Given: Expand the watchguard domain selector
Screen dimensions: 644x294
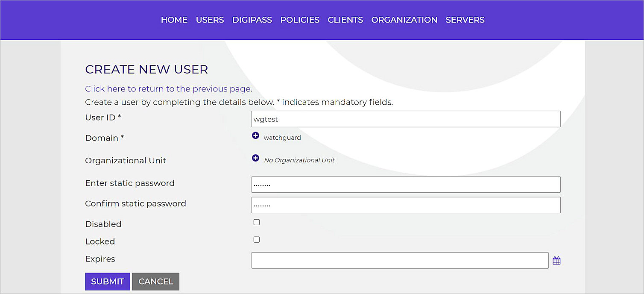Looking at the screenshot, I should 255,135.
